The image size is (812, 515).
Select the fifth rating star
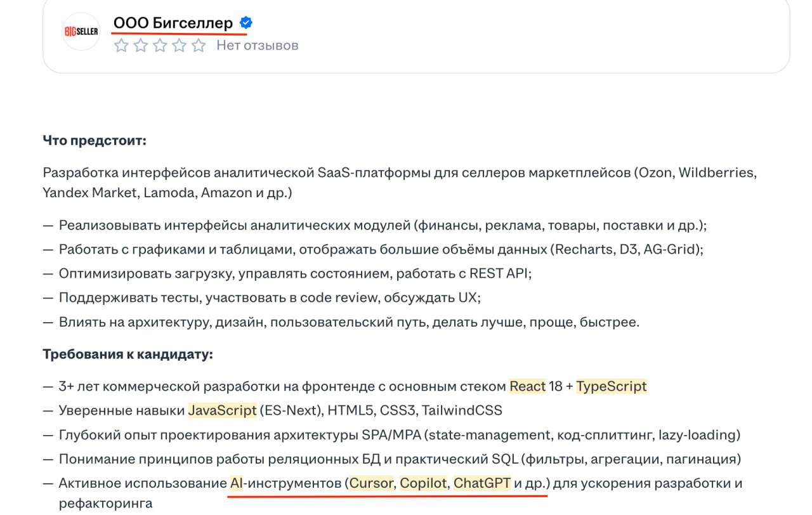pyautogui.click(x=199, y=45)
